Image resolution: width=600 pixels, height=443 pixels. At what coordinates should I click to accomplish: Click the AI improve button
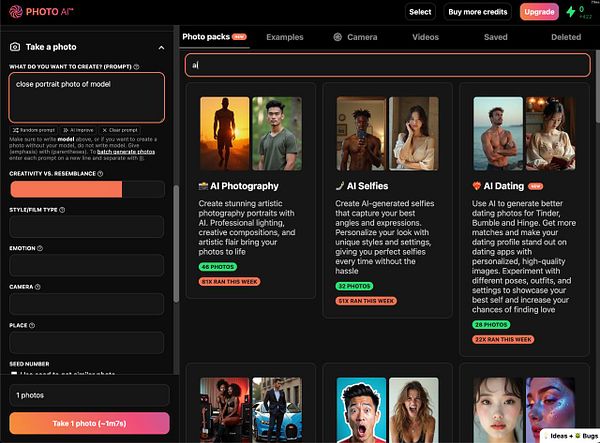click(x=78, y=130)
